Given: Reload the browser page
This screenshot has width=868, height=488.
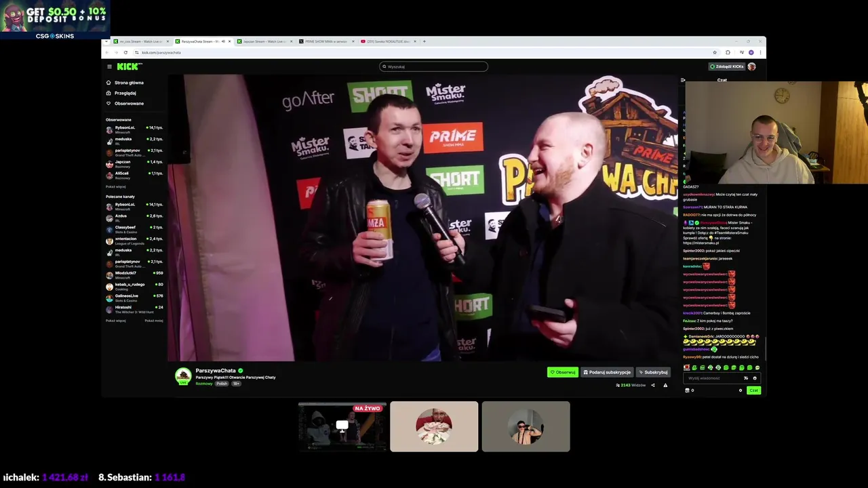Looking at the screenshot, I should click(125, 52).
